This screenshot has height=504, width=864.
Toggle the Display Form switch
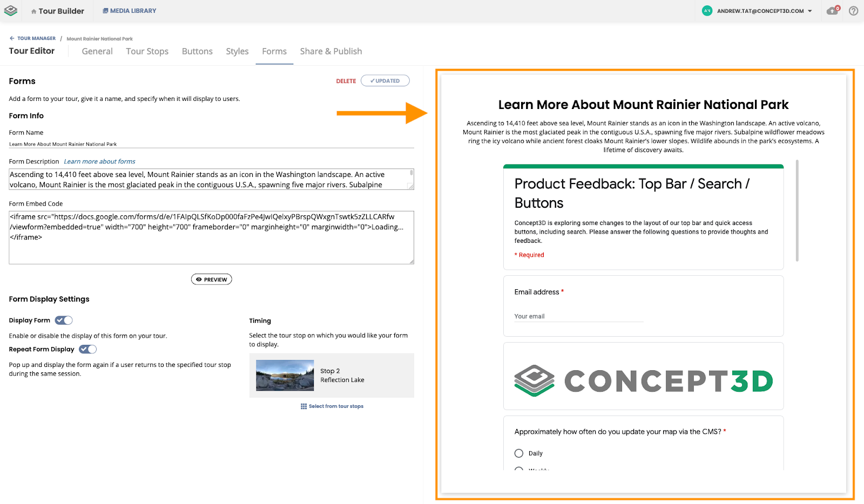(64, 321)
